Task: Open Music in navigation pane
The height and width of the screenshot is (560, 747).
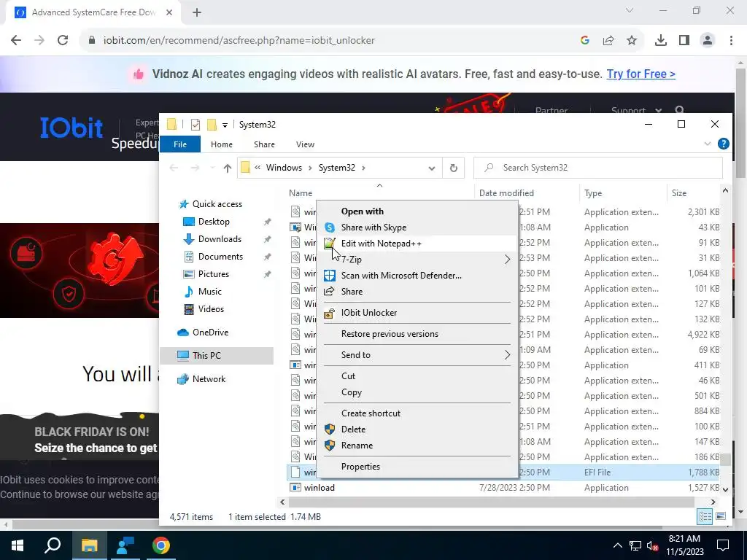Action: (x=209, y=292)
